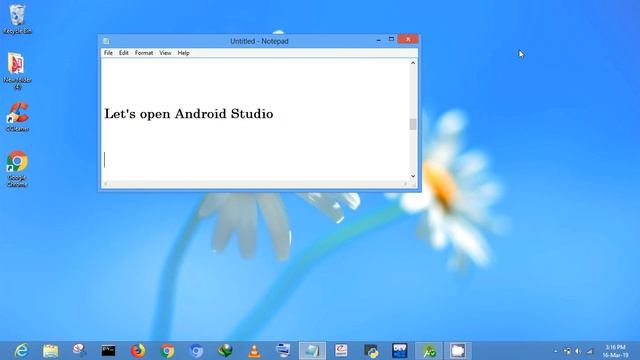
Task: Open the Help menu in Notepad
Action: click(183, 53)
